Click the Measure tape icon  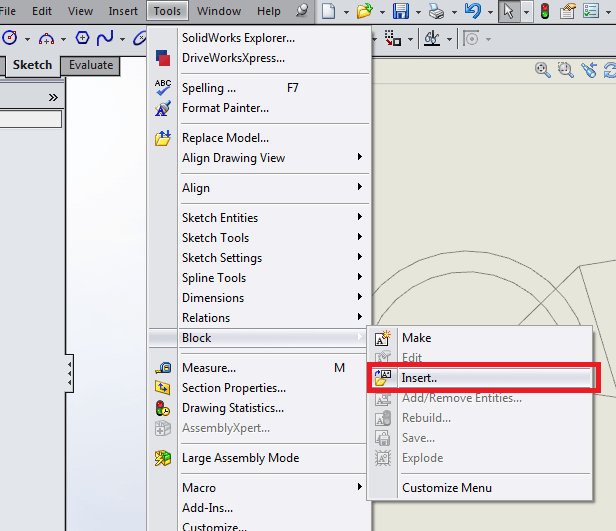(163, 368)
